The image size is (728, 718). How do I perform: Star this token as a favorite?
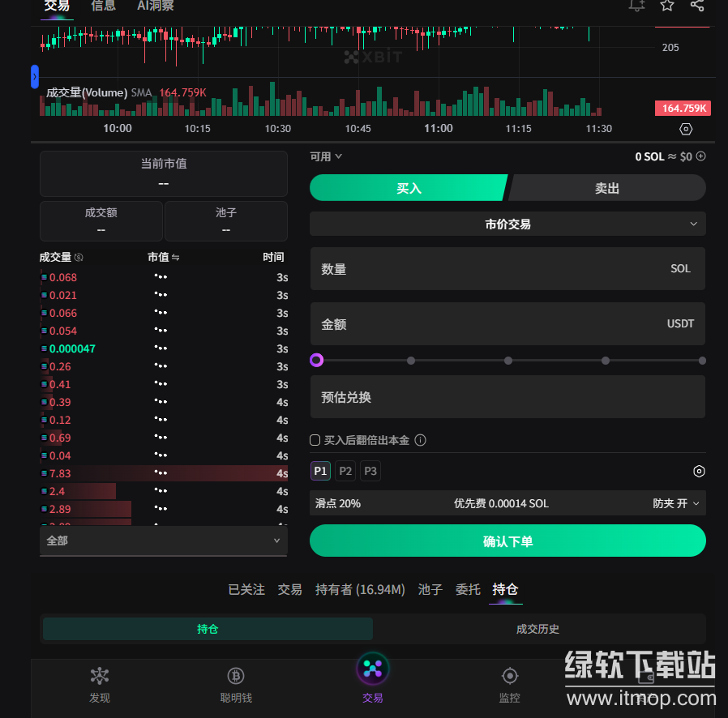[667, 6]
